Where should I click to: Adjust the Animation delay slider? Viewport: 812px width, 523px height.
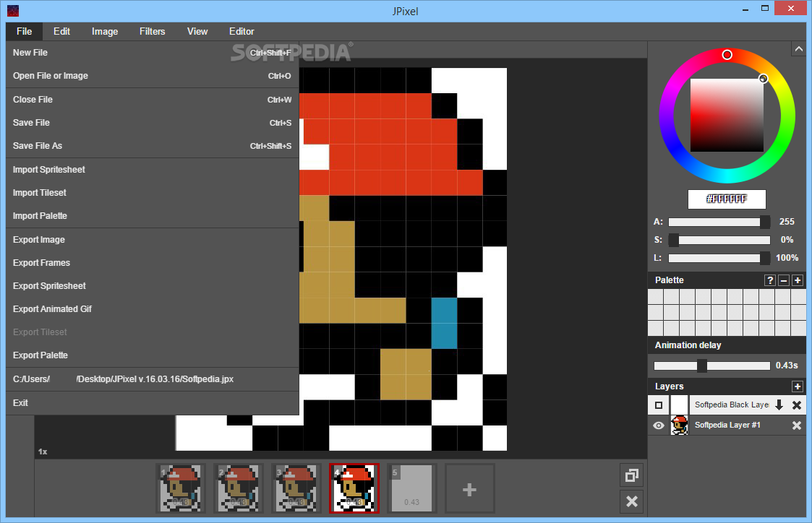tap(712, 366)
